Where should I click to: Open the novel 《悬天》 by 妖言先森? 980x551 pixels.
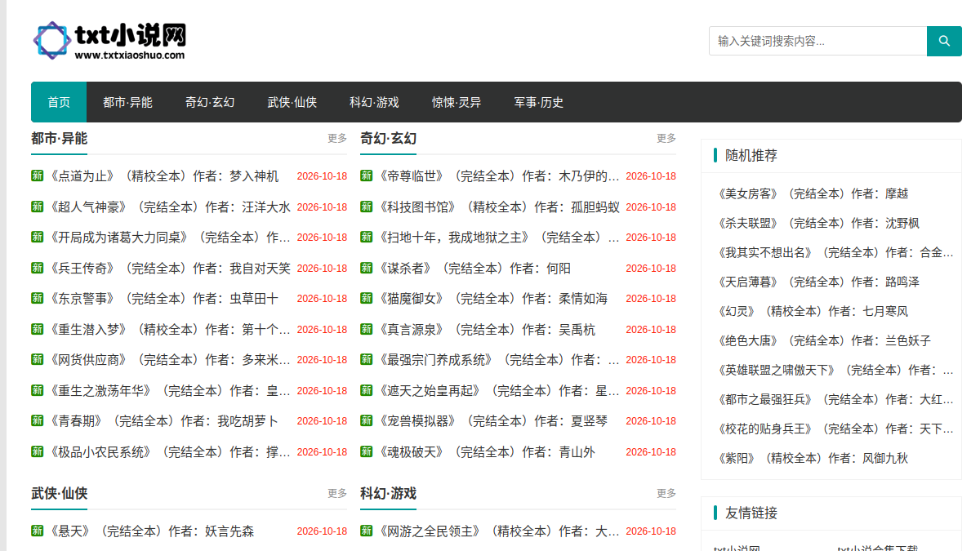[x=151, y=531]
